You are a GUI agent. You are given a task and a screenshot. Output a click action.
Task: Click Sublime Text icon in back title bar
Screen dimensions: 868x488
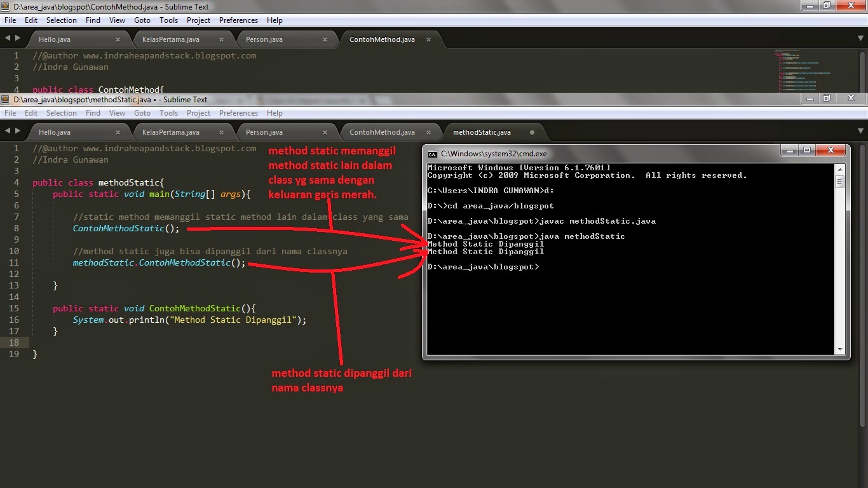[6, 6]
